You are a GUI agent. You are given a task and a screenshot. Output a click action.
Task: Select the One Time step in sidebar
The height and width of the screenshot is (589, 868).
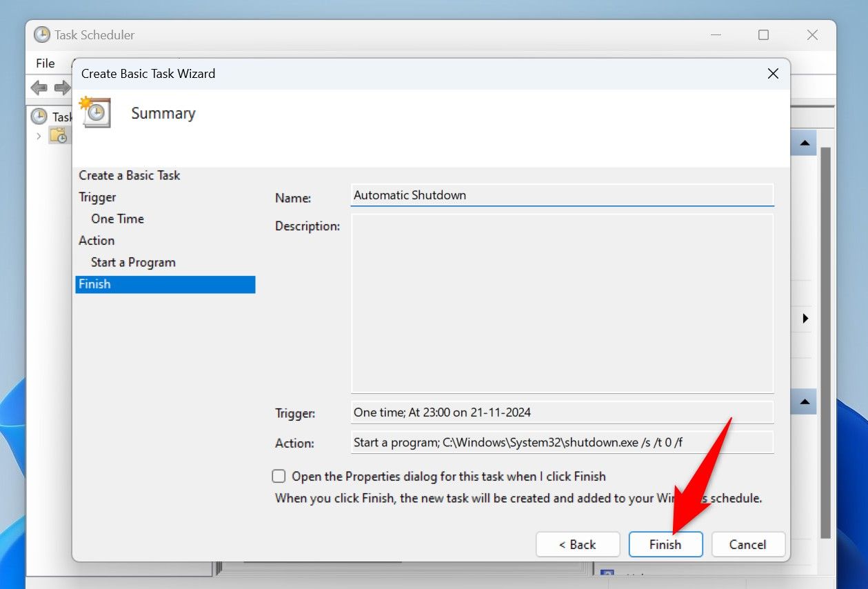117,219
